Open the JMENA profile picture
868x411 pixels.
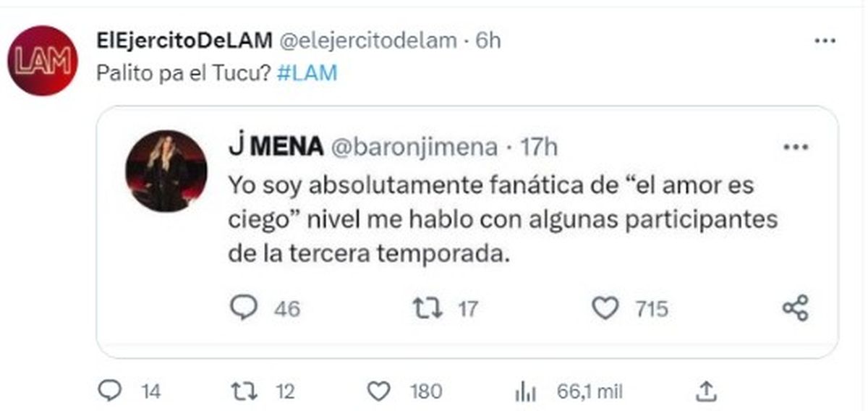point(166,171)
